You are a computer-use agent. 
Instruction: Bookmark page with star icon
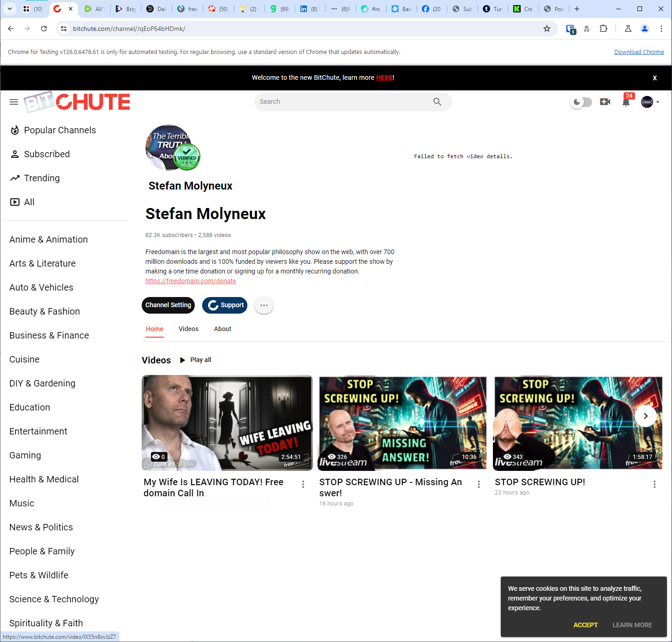547,29
